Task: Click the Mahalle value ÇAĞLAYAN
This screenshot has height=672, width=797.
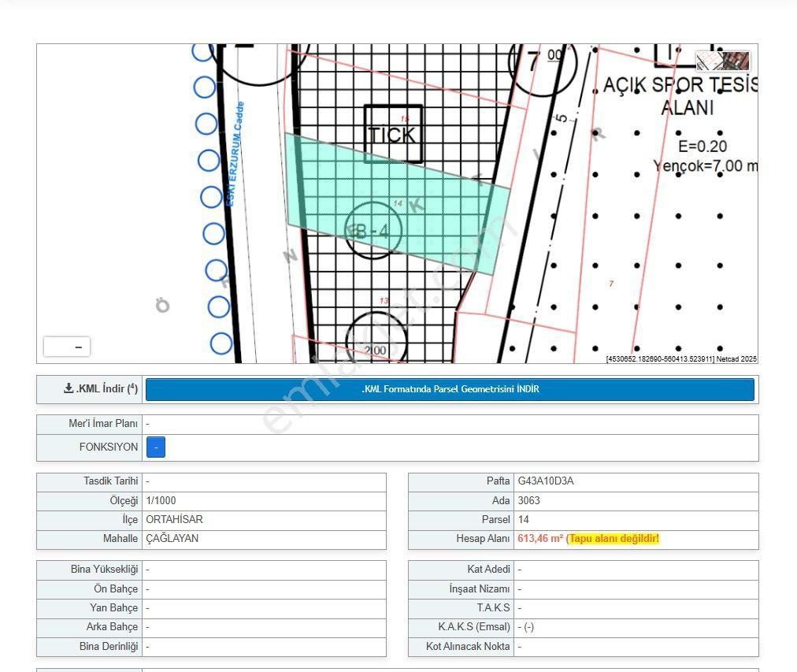Action: point(172,539)
